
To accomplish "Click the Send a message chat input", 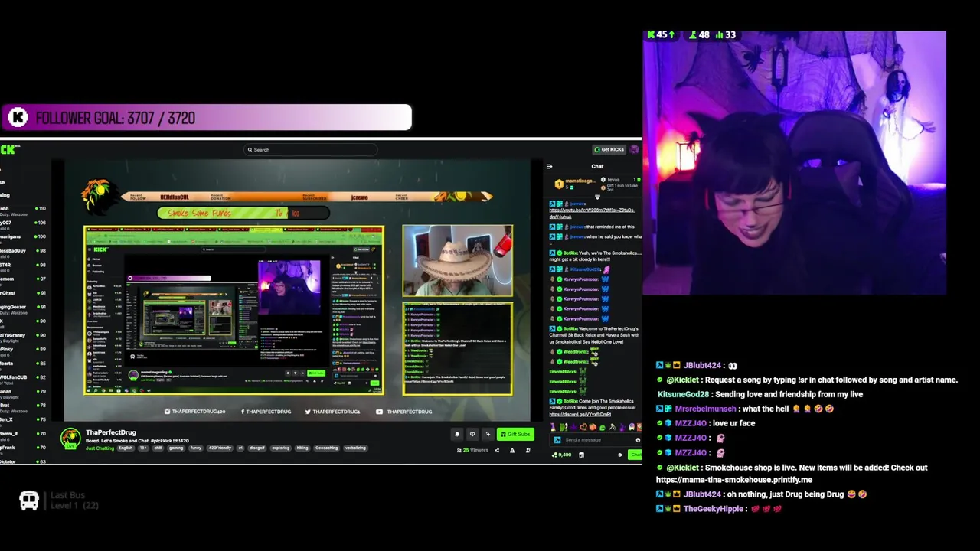I will [596, 439].
